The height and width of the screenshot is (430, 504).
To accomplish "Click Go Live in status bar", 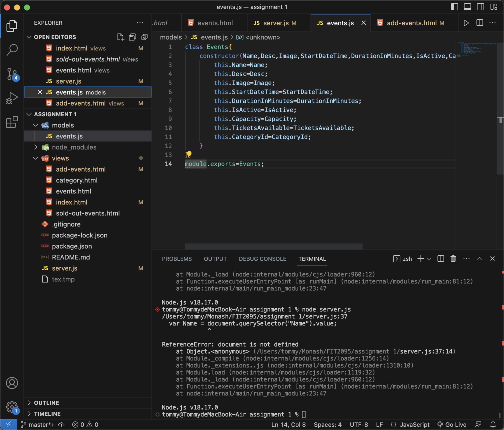I will (452, 424).
